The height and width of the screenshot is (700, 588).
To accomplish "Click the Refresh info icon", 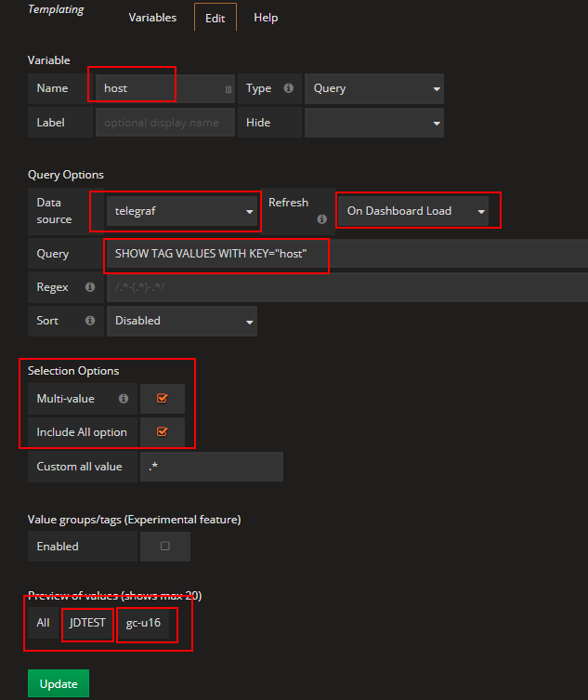I will coord(321,219).
